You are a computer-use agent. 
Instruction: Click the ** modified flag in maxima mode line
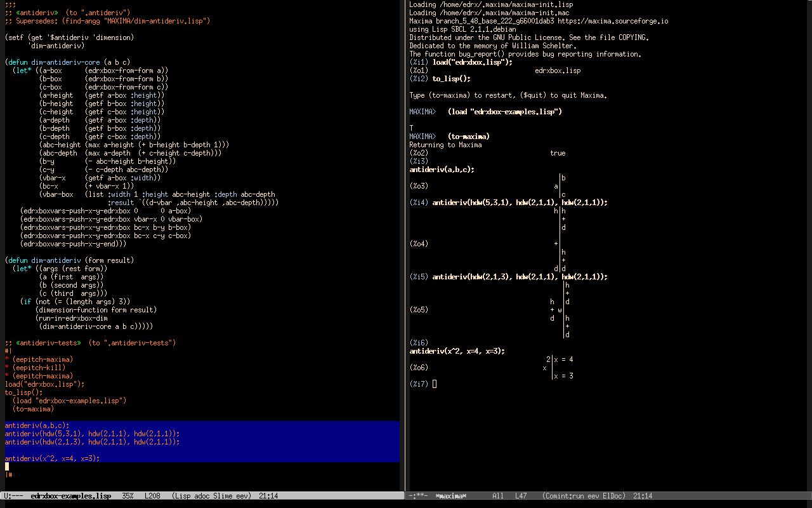(x=419, y=496)
